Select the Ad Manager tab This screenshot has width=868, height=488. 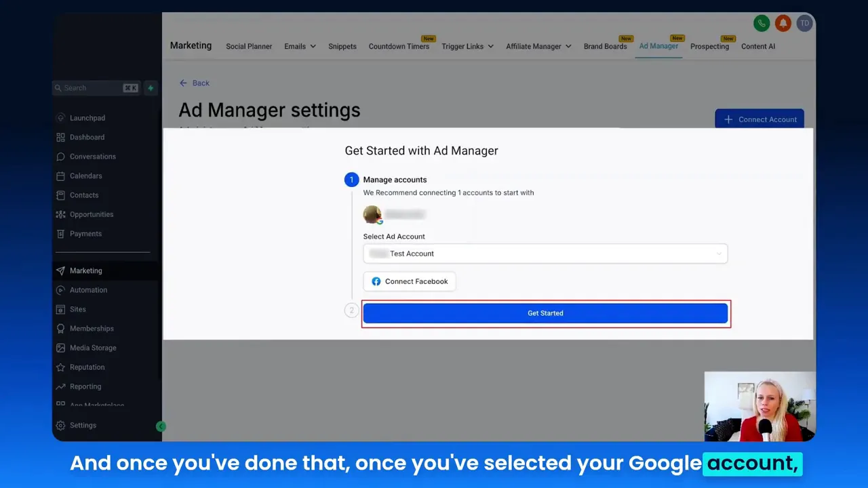pos(658,46)
